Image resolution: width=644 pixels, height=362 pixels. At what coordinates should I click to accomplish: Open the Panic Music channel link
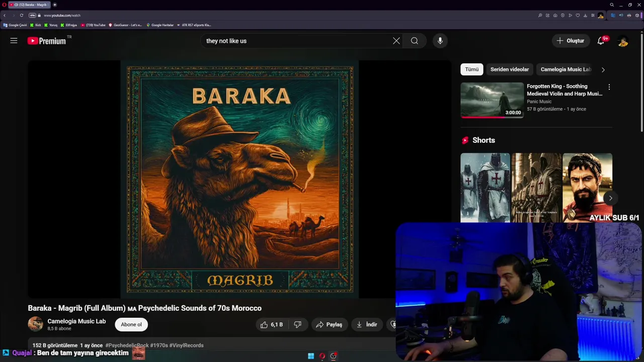[539, 102]
